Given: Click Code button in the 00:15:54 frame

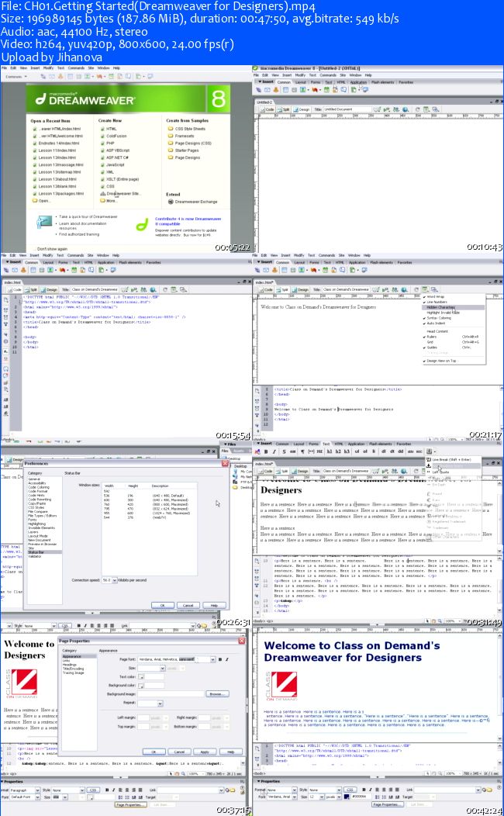Looking at the screenshot, I should point(15,289).
